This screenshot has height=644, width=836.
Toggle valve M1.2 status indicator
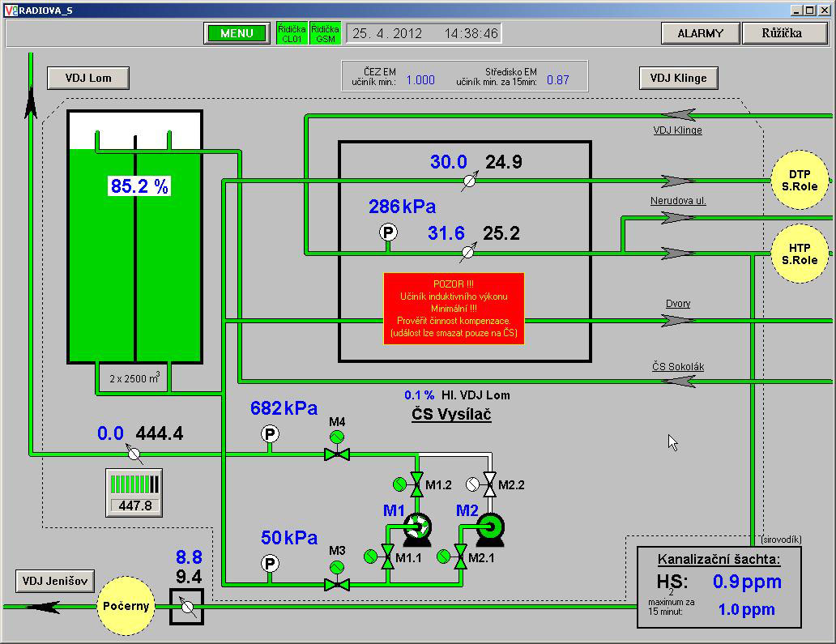pos(399,484)
